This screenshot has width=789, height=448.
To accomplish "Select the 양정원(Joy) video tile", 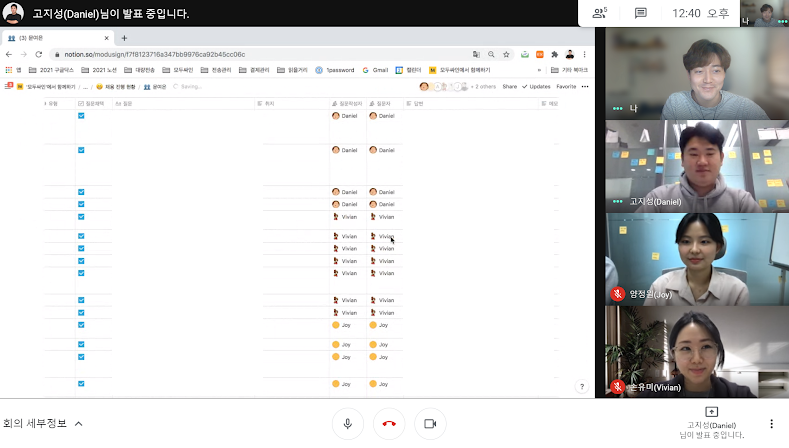I will point(697,259).
